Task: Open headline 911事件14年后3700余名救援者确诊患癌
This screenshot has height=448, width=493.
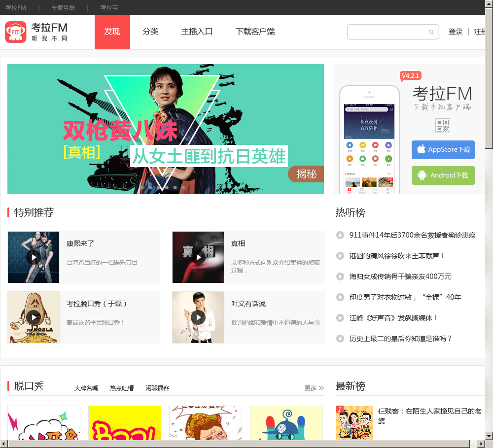Action: pyautogui.click(x=412, y=235)
